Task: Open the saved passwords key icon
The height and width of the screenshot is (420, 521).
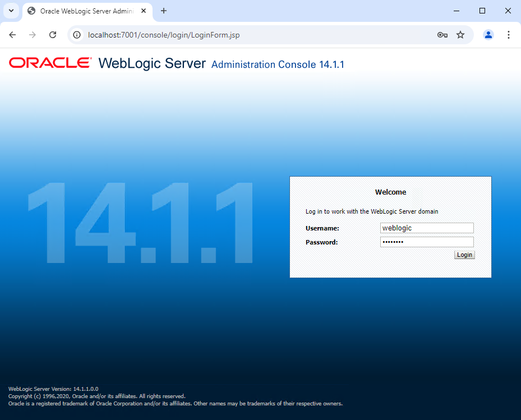Action: click(442, 35)
